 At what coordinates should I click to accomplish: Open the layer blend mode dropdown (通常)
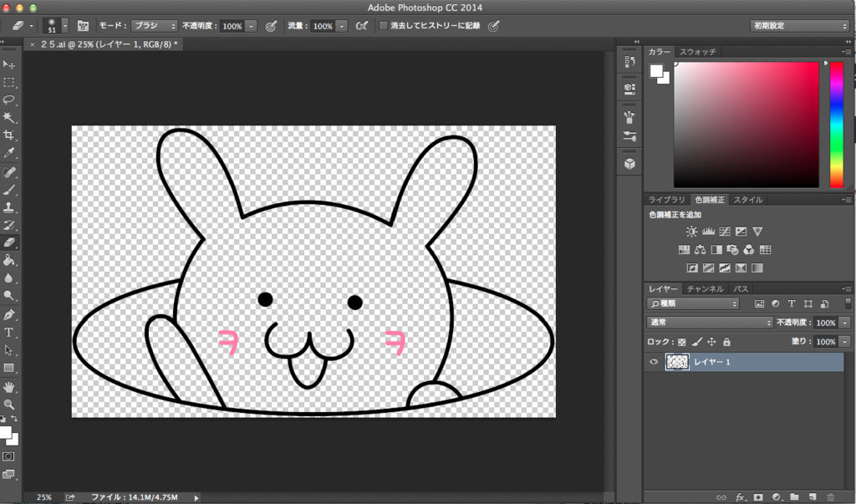click(710, 323)
